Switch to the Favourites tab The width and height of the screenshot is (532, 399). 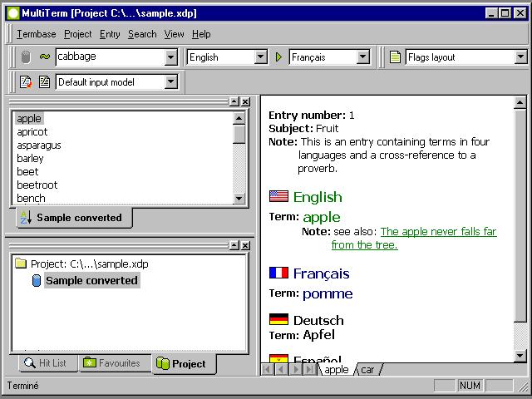coord(112,363)
